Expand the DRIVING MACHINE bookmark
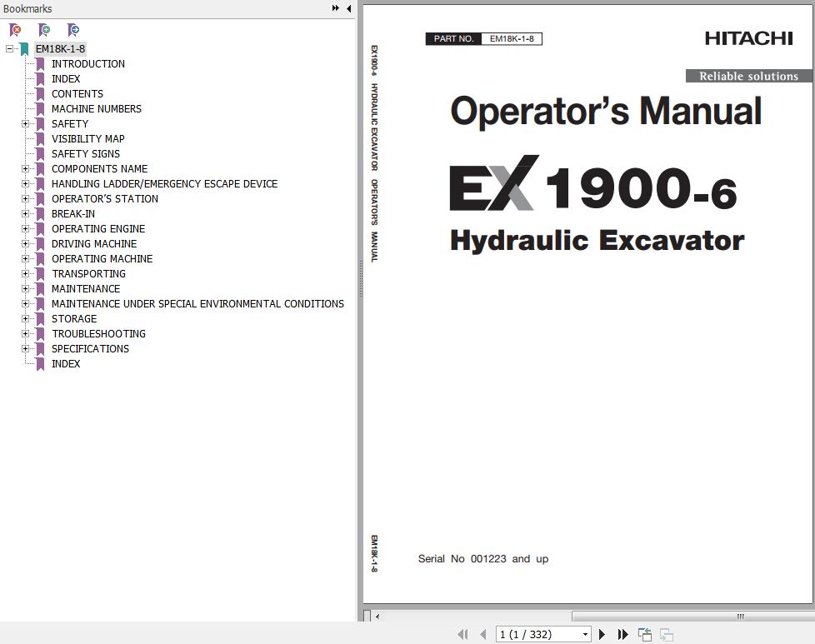 pos(25,244)
